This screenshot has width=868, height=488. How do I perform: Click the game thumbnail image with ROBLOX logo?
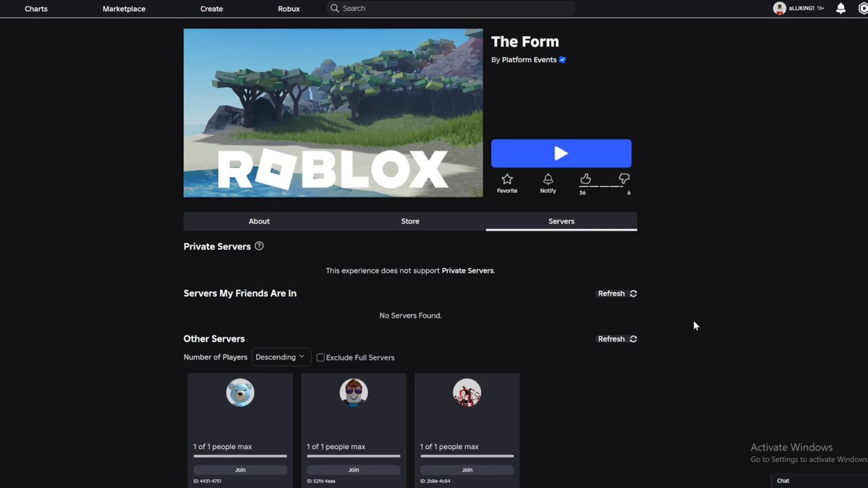coord(333,113)
